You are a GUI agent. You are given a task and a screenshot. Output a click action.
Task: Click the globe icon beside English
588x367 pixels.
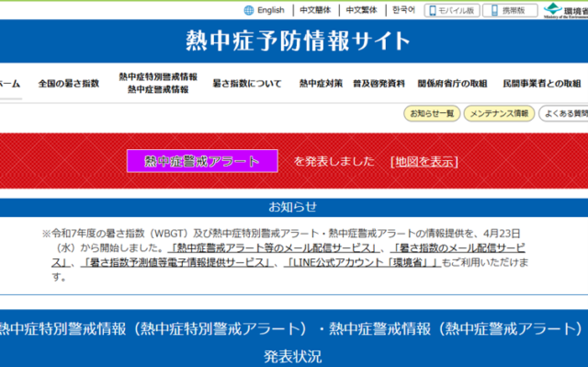[249, 10]
